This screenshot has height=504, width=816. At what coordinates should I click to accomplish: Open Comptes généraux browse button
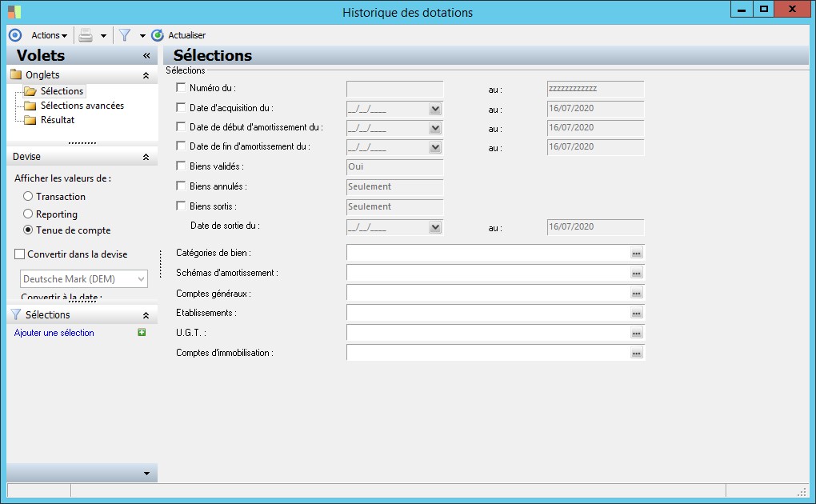pos(637,293)
